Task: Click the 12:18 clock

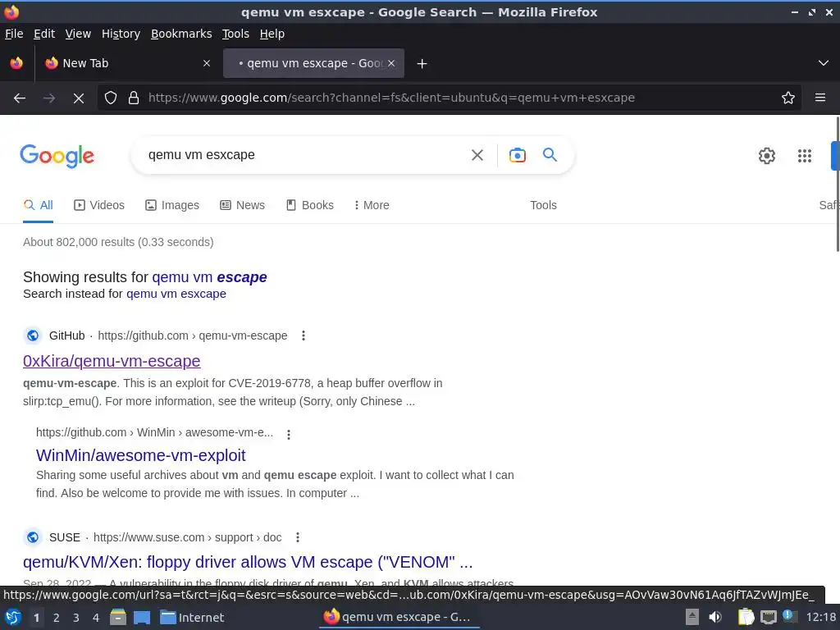Action: (x=820, y=618)
